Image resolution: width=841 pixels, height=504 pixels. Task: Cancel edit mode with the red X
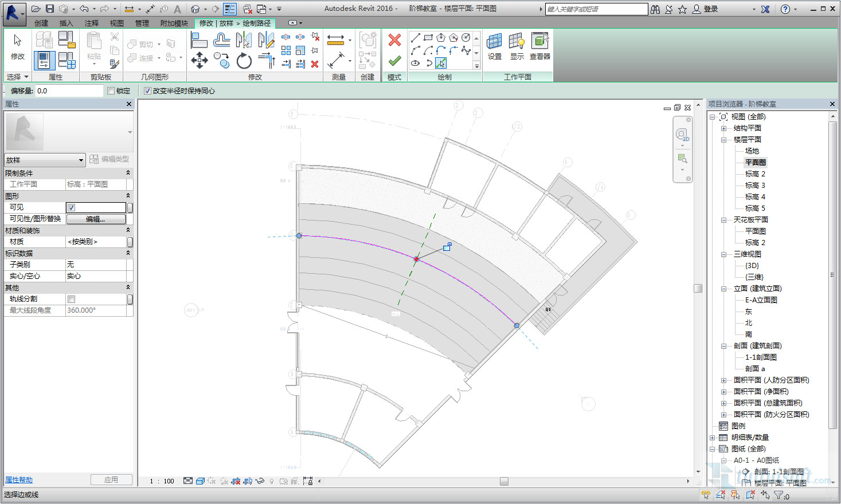[394, 40]
